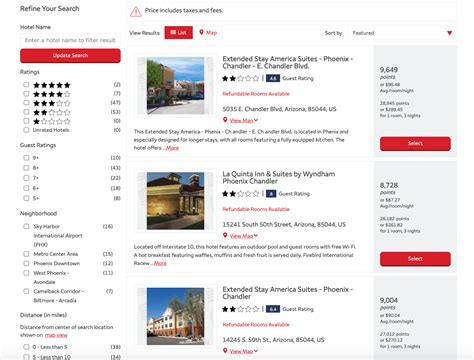Open Extended Stay America E. Chandler Blvd. title
Image resolution: width=474 pixels, height=360 pixels.
pos(287,62)
